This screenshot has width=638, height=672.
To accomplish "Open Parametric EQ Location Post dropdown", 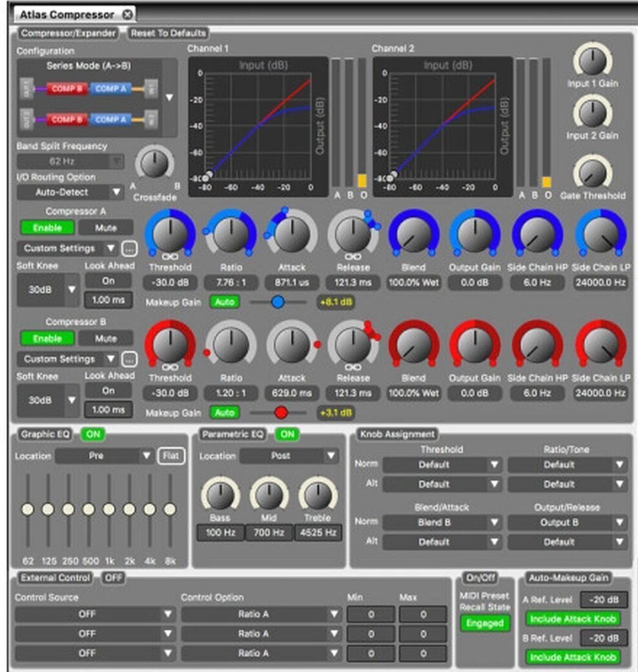I will pyautogui.click(x=289, y=456).
